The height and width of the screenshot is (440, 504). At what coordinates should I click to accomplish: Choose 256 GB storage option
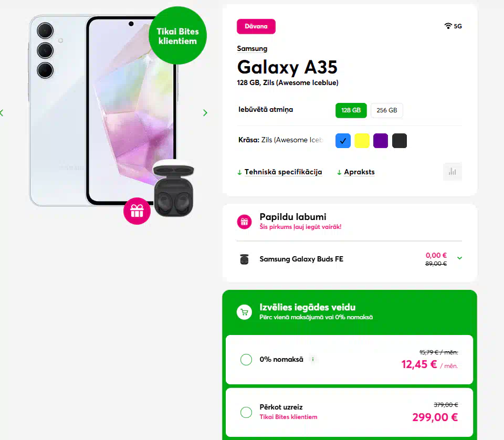point(387,110)
